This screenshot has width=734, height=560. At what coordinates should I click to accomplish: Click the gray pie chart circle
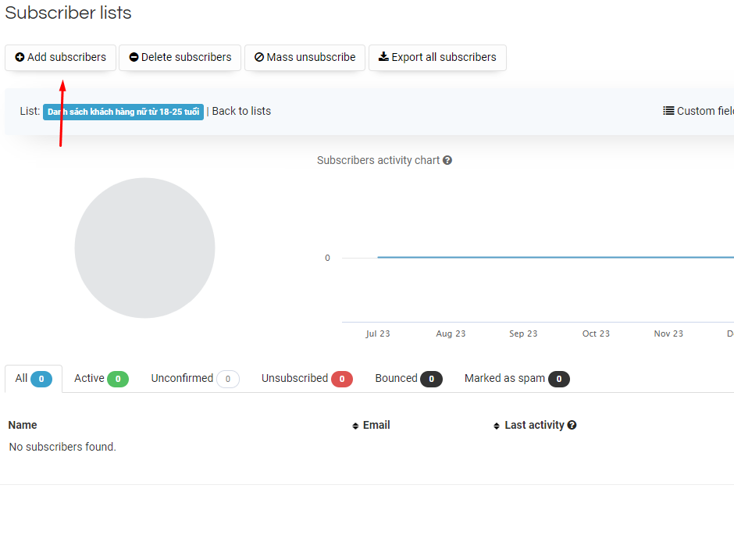144,248
